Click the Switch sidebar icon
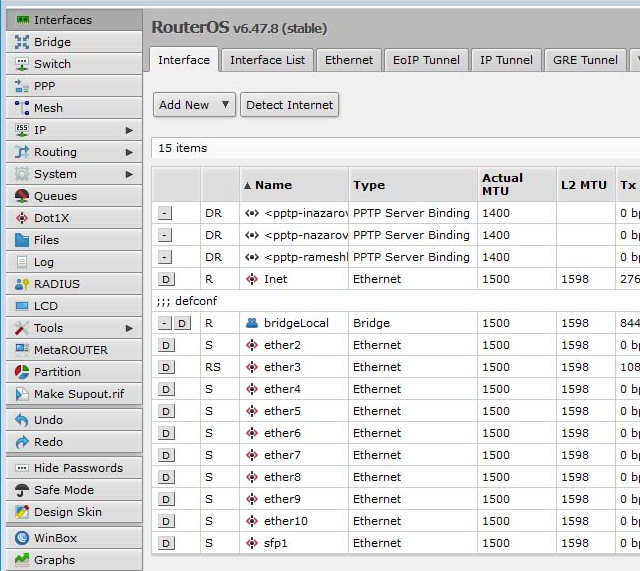Image resolution: width=640 pixels, height=571 pixels. point(22,64)
